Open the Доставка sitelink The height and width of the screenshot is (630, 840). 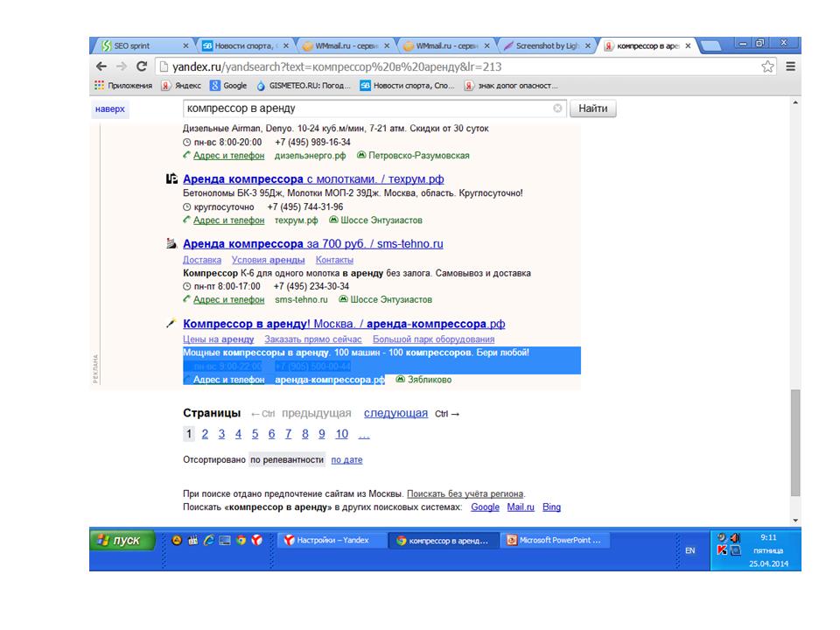(x=202, y=260)
